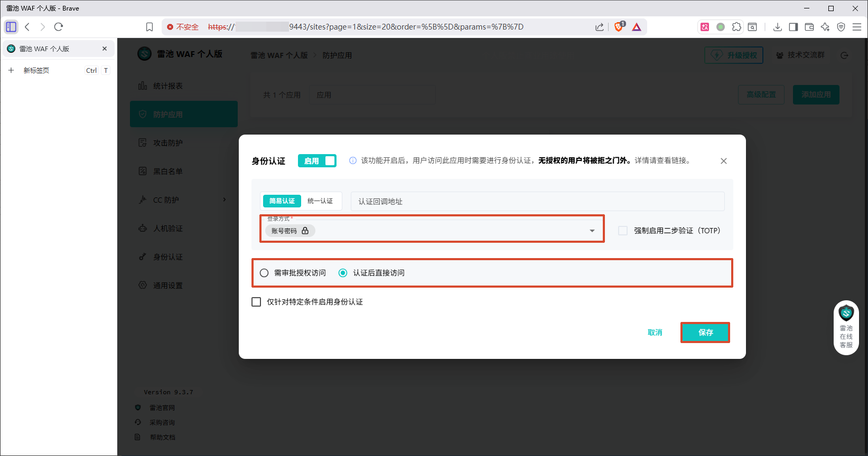Open 帮助文档 footer link

click(x=162, y=438)
